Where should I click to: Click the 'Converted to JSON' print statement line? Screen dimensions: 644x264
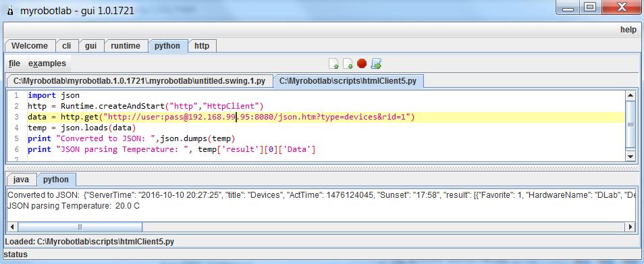132,138
